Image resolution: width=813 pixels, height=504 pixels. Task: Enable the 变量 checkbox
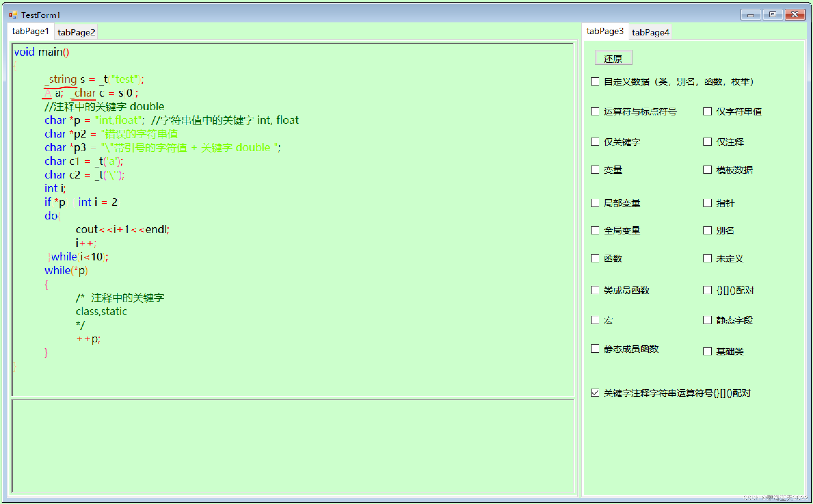pyautogui.click(x=595, y=170)
